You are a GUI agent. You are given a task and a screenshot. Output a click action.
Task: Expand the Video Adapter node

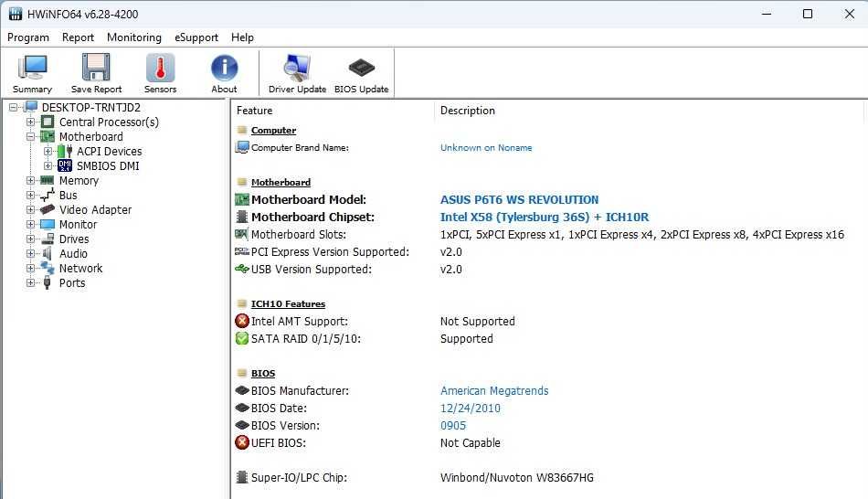(30, 209)
